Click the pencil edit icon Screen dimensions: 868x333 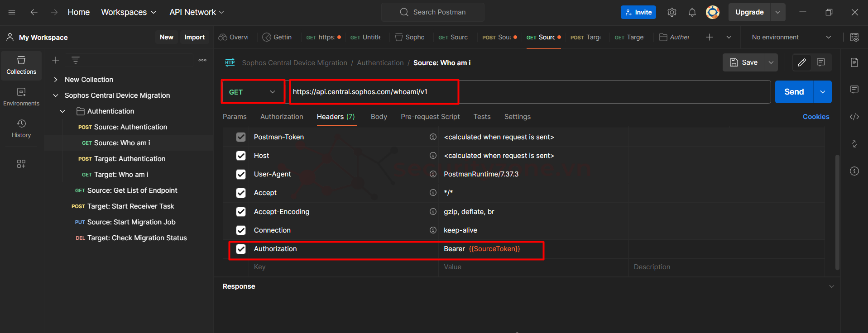tap(802, 62)
